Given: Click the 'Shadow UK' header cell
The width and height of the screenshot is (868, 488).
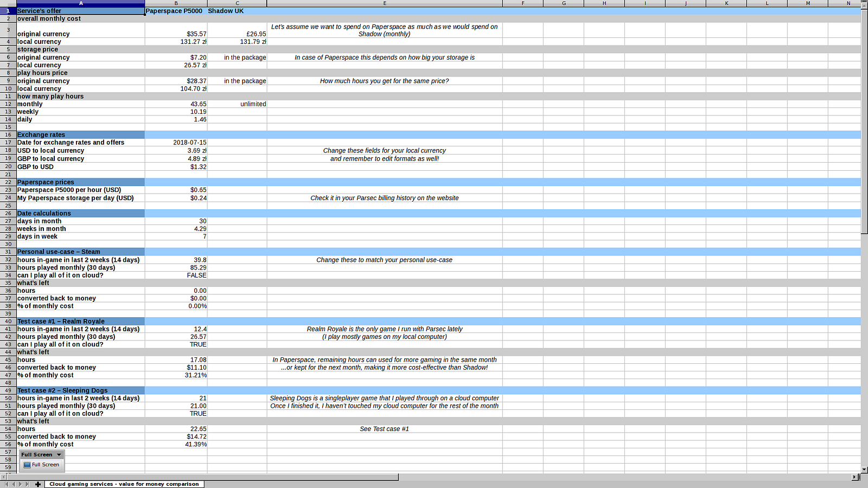Looking at the screenshot, I should (x=237, y=11).
